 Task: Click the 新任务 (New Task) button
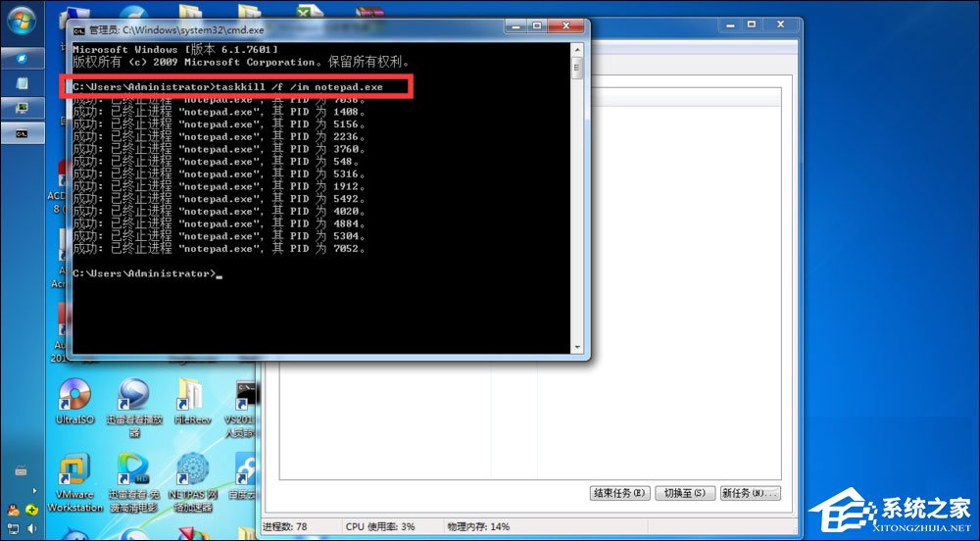750,493
